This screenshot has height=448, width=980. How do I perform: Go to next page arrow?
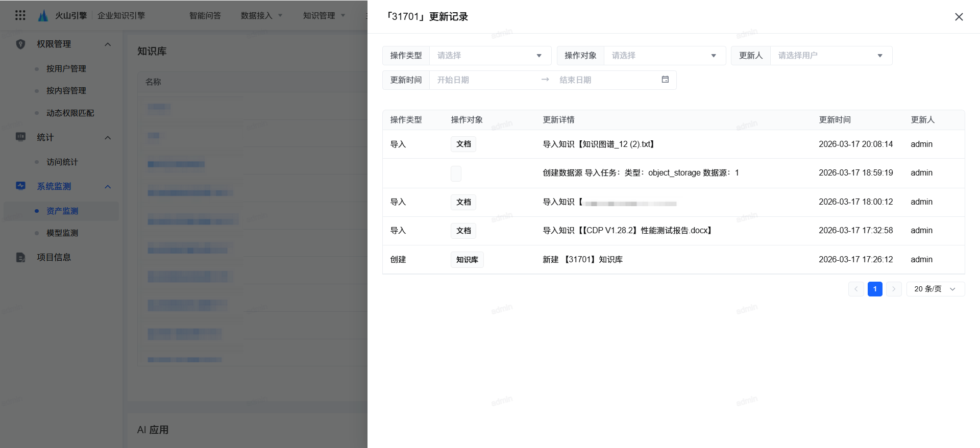pos(893,289)
